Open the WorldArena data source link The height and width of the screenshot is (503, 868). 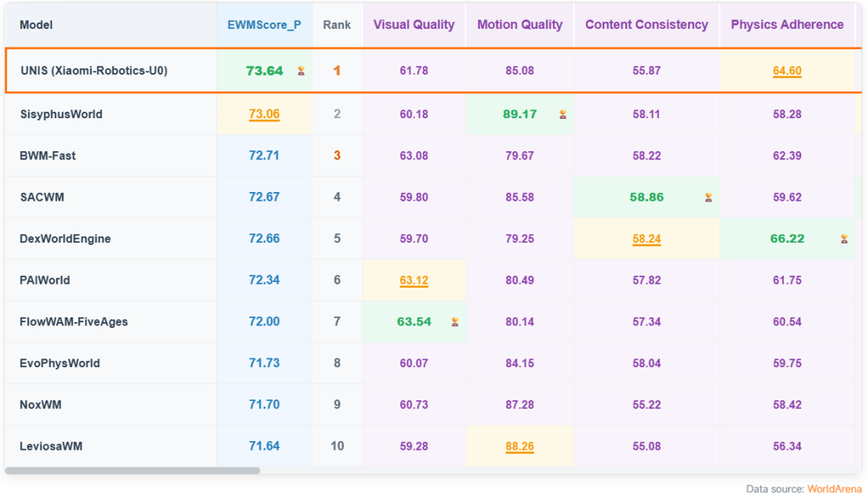(x=834, y=489)
